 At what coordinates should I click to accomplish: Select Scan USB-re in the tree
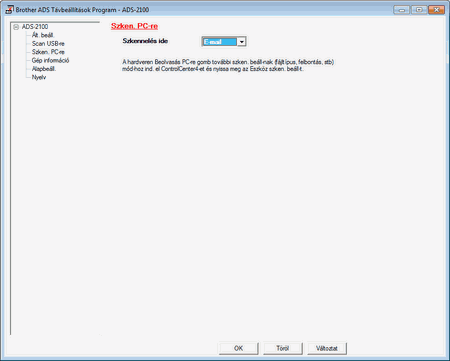48,44
